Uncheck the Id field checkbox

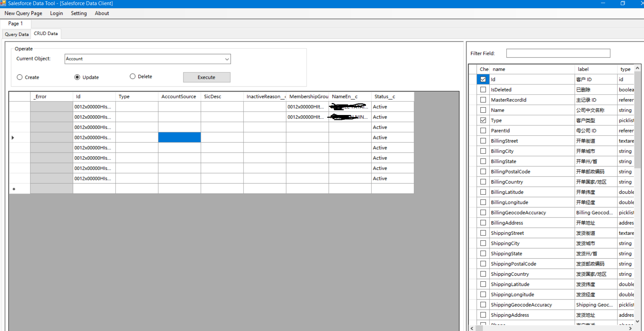click(x=483, y=79)
